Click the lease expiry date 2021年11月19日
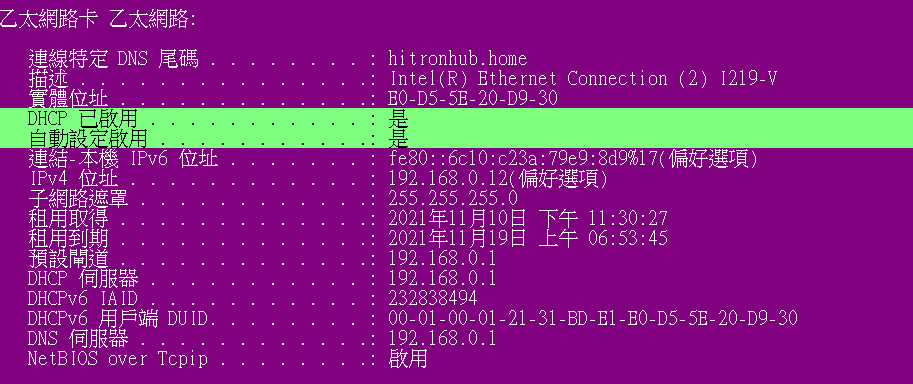The height and width of the screenshot is (384, 913). pyautogui.click(x=458, y=238)
